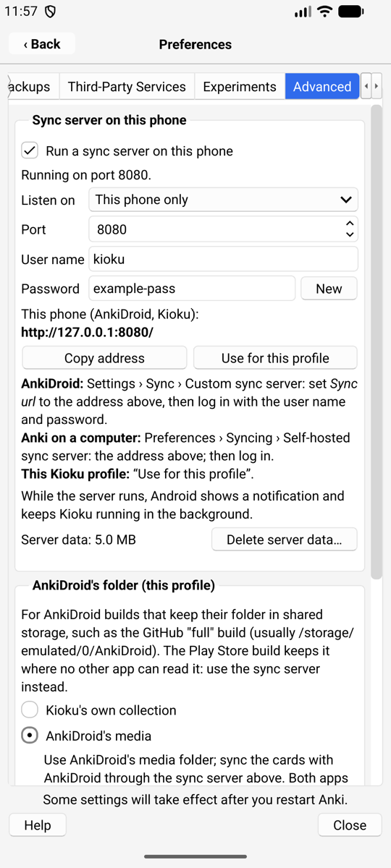Click the Password field

pyautogui.click(x=192, y=289)
